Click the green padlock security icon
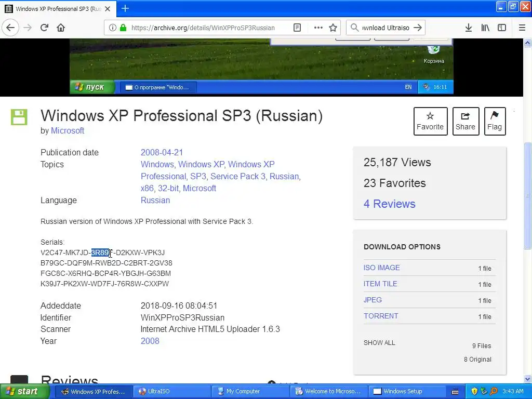 (123, 28)
